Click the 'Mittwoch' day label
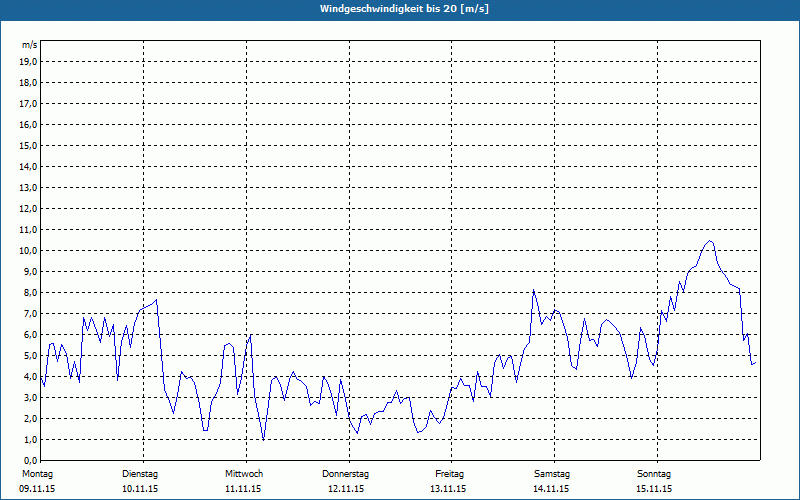 point(244,474)
